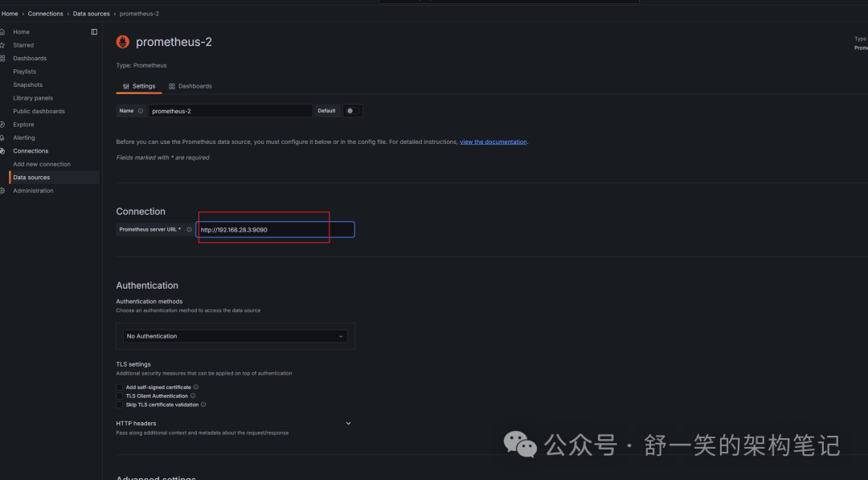The image size is (868, 480).
Task: Click the Starred star icon in sidebar
Action: 2,45
